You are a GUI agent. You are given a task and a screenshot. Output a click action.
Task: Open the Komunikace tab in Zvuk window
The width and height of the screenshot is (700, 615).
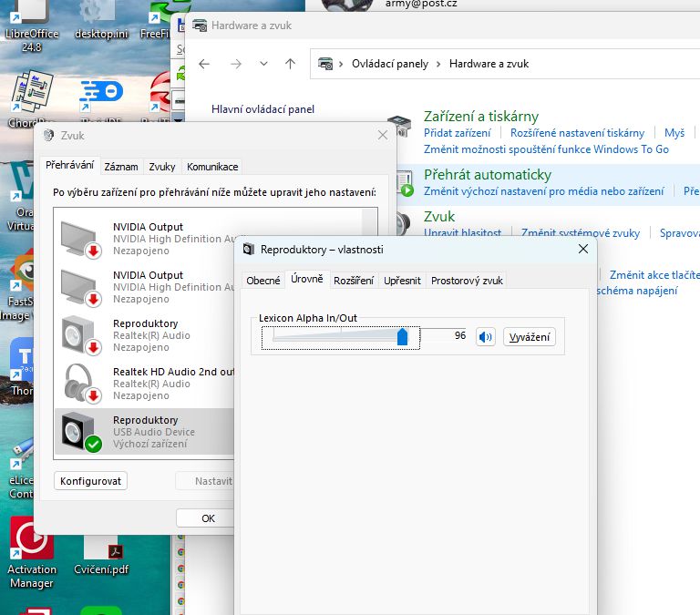click(212, 167)
